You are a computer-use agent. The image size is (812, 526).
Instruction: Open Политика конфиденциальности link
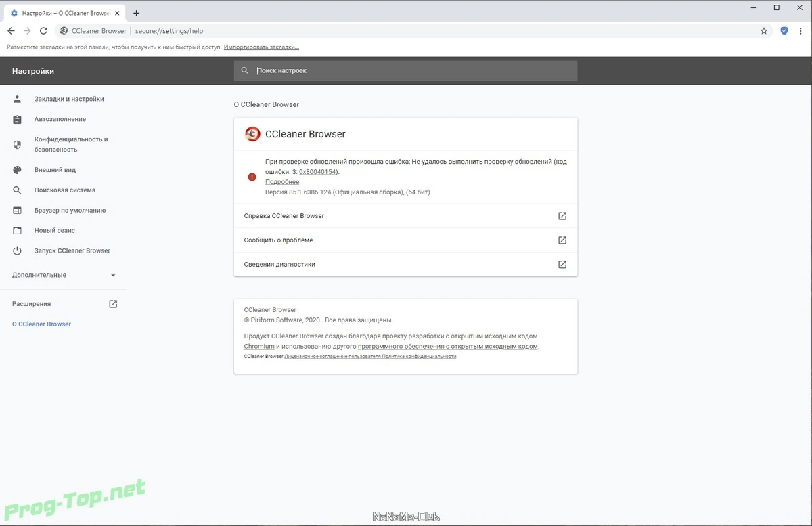tap(419, 357)
